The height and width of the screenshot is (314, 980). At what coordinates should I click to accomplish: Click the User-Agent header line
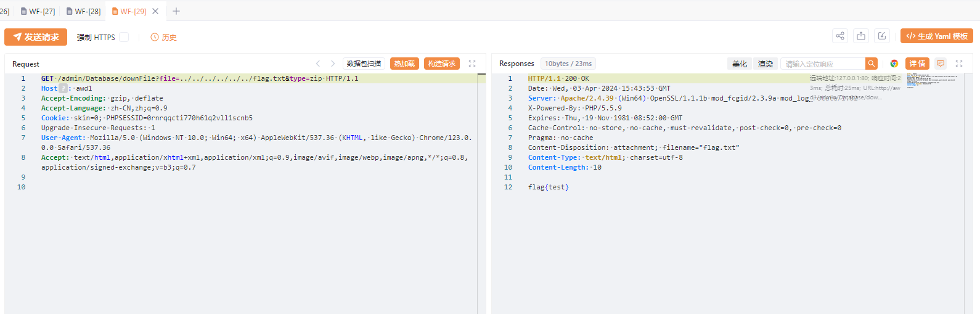click(x=256, y=143)
